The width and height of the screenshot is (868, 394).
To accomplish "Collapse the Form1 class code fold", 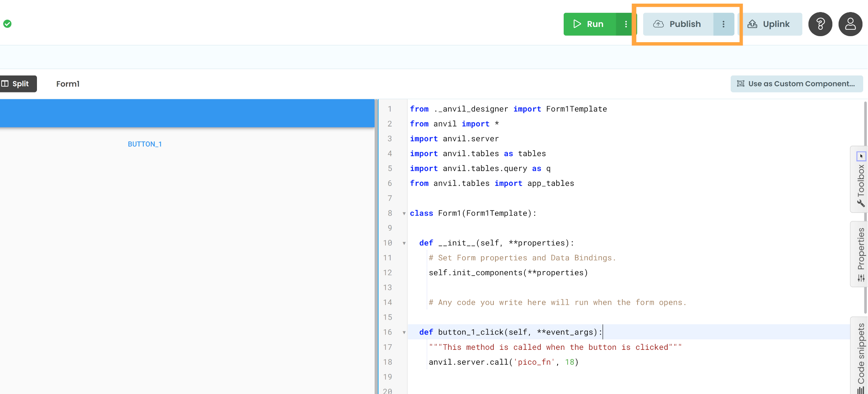I will pyautogui.click(x=404, y=213).
